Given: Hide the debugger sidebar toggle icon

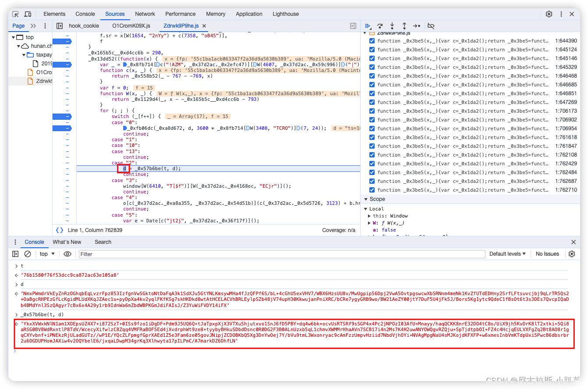Looking at the screenshot, I should point(353,26).
